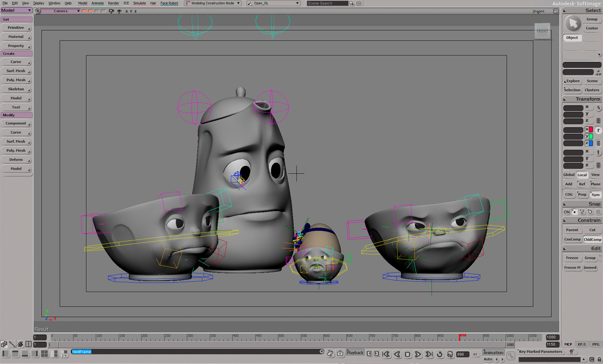Click the red X rotation axis swatch
Viewport: 603px width, 364px height.
click(590, 130)
